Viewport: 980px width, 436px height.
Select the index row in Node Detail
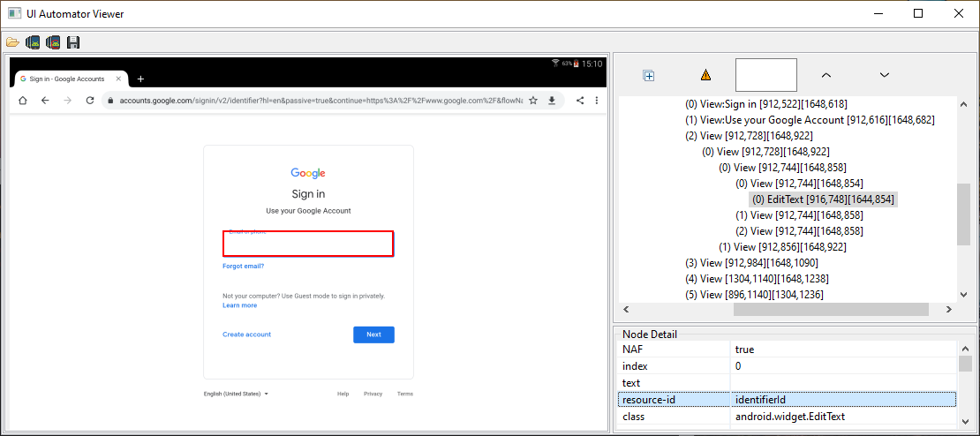tap(787, 366)
